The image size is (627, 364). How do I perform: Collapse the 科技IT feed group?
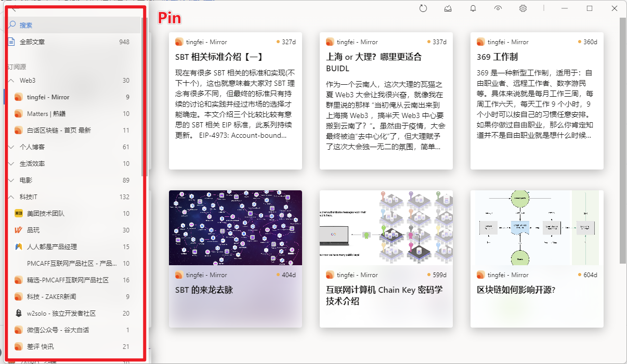pyautogui.click(x=11, y=197)
